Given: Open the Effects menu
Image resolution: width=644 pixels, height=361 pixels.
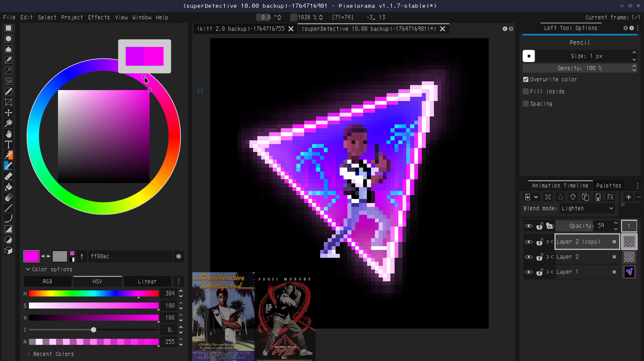Looking at the screenshot, I should (x=99, y=17).
